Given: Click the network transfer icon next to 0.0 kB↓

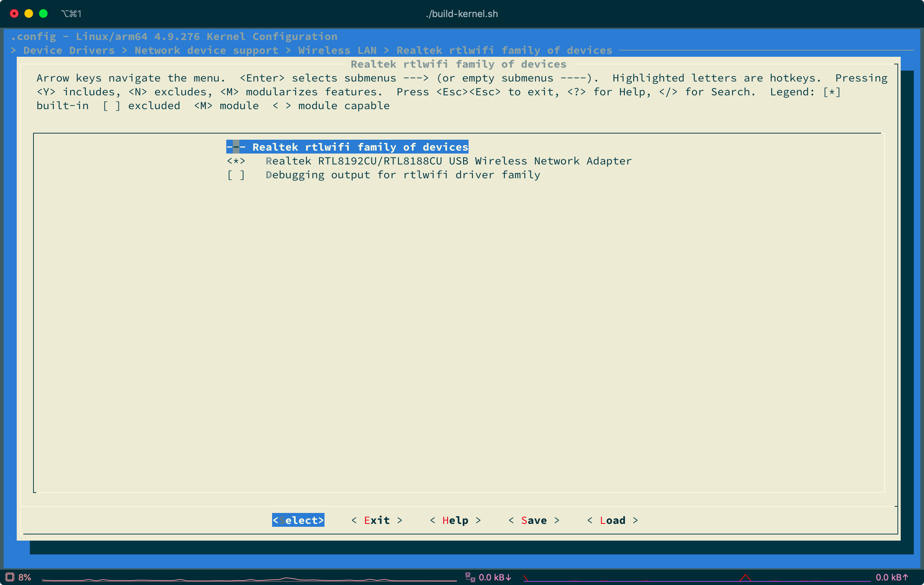Looking at the screenshot, I should click(x=470, y=577).
